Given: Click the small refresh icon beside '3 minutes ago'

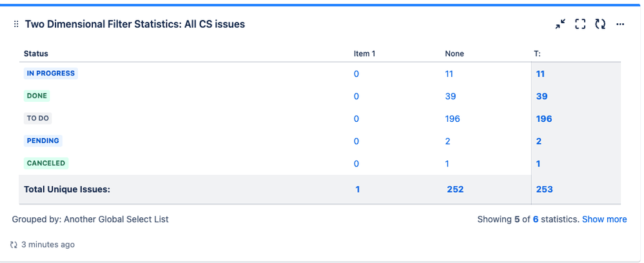Looking at the screenshot, I should pyautogui.click(x=14, y=245).
